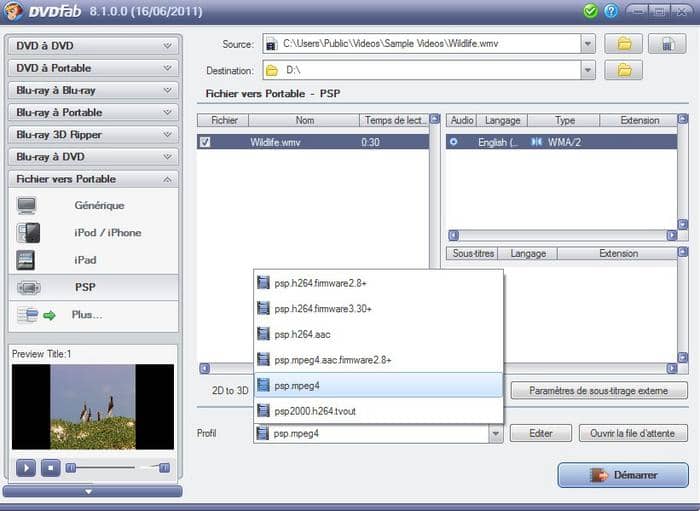
Task: Click scroll-right arrow of audio list
Action: point(671,235)
